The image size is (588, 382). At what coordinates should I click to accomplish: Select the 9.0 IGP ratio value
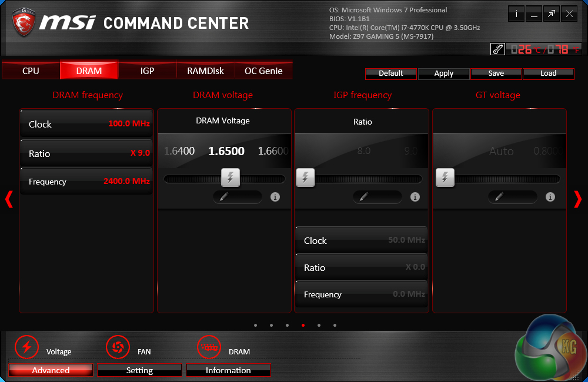point(410,151)
